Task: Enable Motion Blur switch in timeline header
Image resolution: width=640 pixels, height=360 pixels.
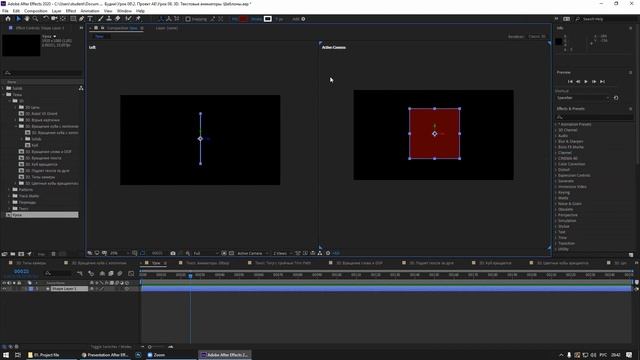Action: click(x=120, y=273)
